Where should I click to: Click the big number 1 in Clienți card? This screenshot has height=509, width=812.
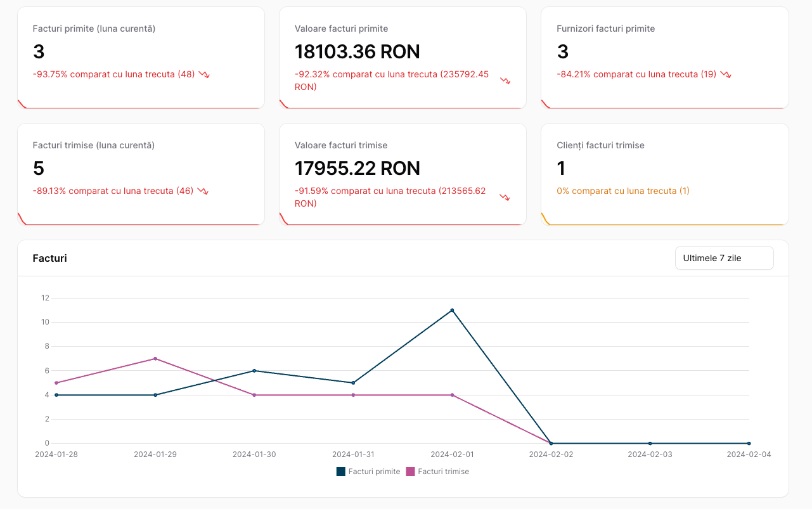point(561,168)
